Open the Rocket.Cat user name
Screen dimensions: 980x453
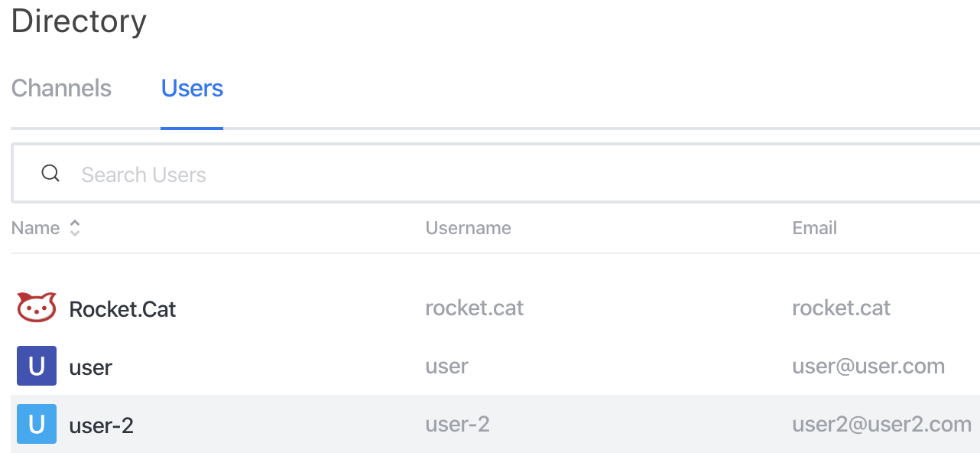[122, 309]
